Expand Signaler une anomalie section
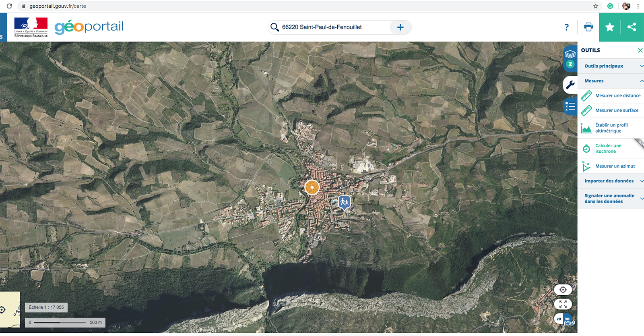This screenshot has height=336, width=644. click(611, 199)
